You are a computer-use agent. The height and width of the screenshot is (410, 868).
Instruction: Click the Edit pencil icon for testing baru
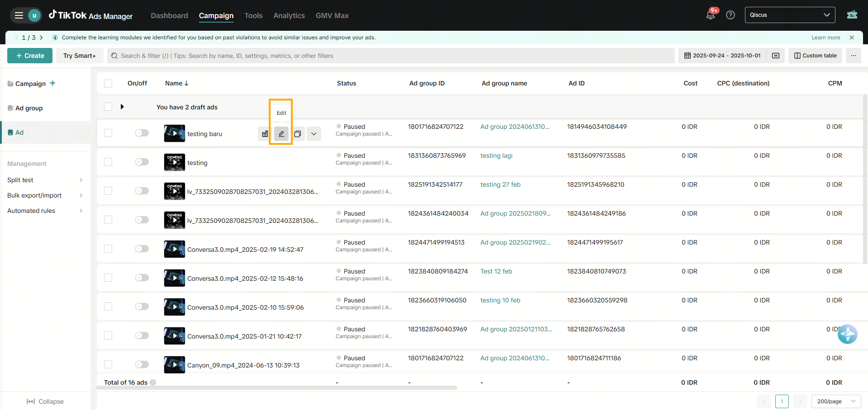pos(281,134)
